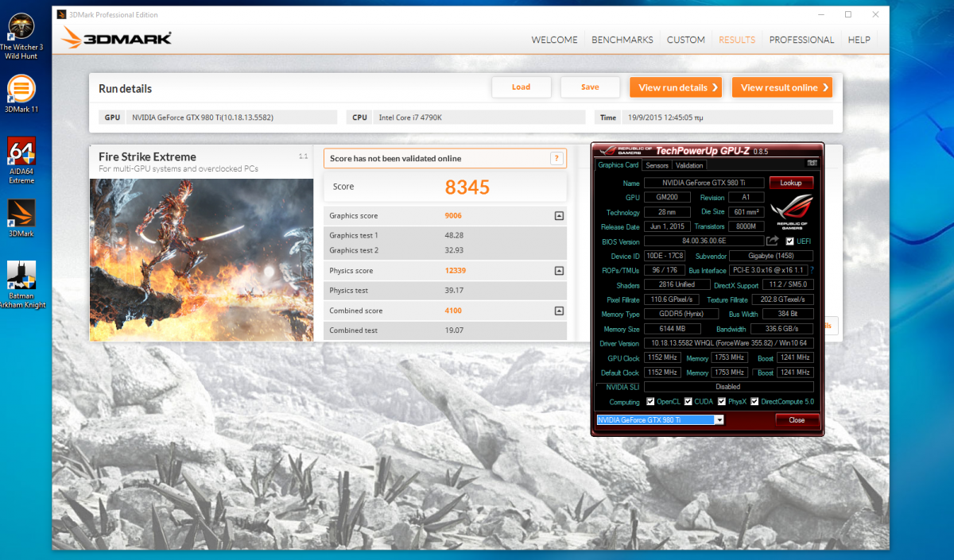Click the Physics score value 12339

point(456,271)
